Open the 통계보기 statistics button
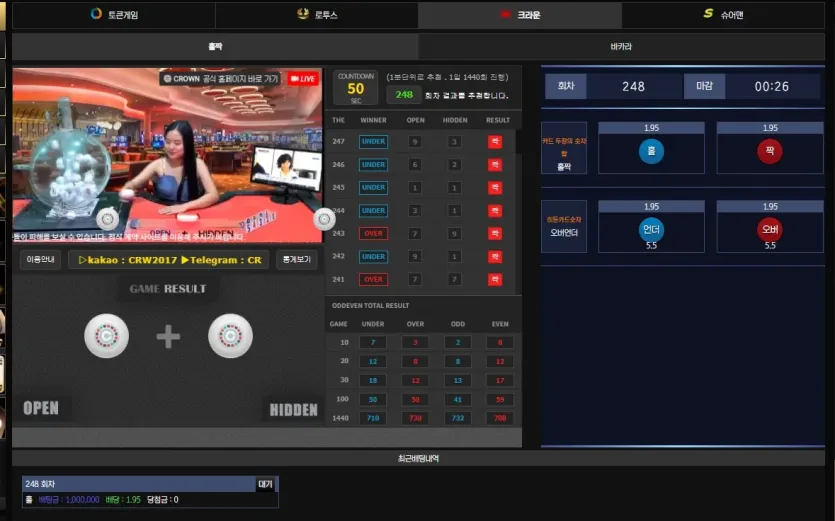This screenshot has height=521, width=835. 297,259
